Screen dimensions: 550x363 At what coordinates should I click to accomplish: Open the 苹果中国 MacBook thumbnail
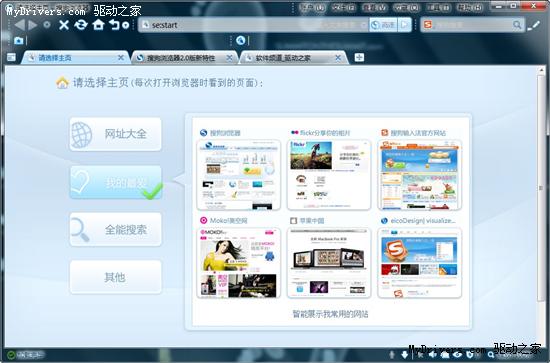click(x=329, y=263)
